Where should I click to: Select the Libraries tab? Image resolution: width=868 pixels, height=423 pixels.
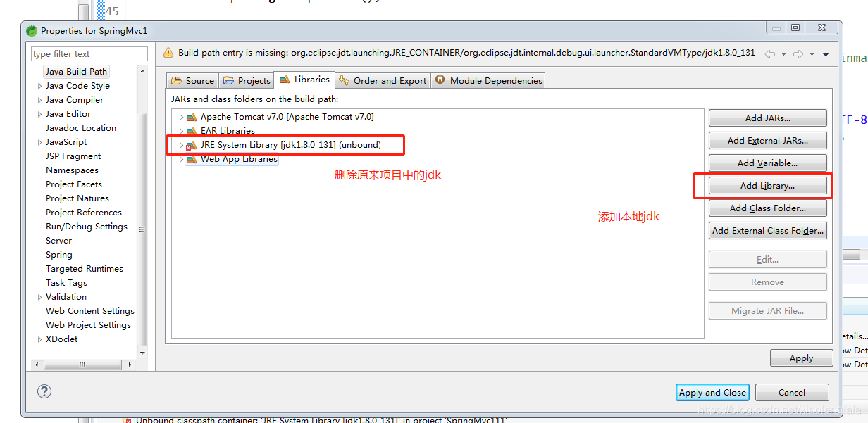[x=304, y=80]
